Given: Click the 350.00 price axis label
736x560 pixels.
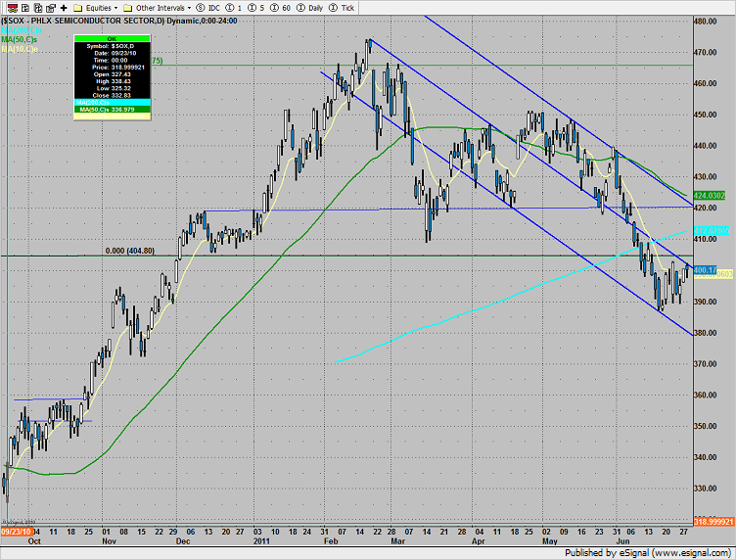Looking at the screenshot, I should (706, 426).
